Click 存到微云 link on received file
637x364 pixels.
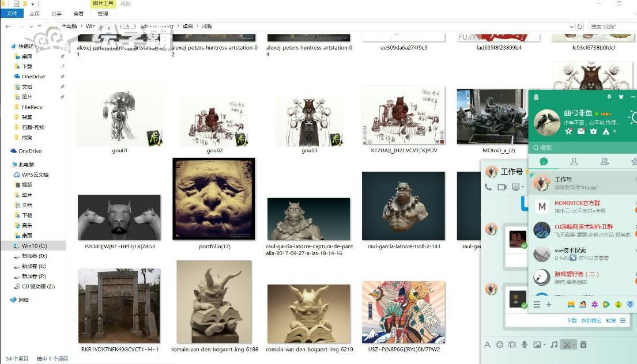coord(591,321)
